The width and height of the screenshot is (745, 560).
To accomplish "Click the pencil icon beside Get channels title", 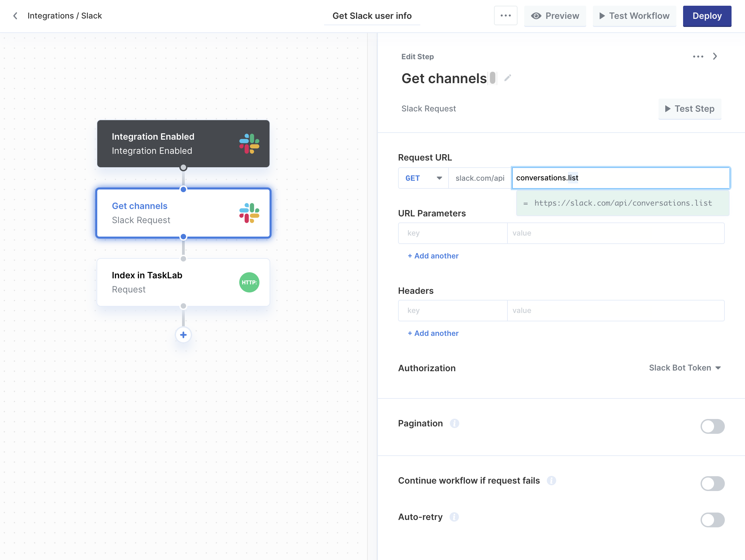I will click(507, 78).
